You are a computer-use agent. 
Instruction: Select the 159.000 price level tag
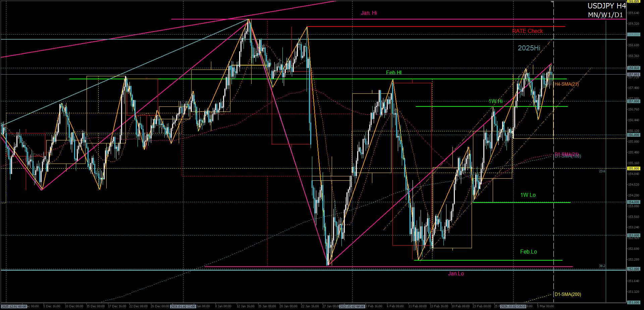(x=634, y=35)
